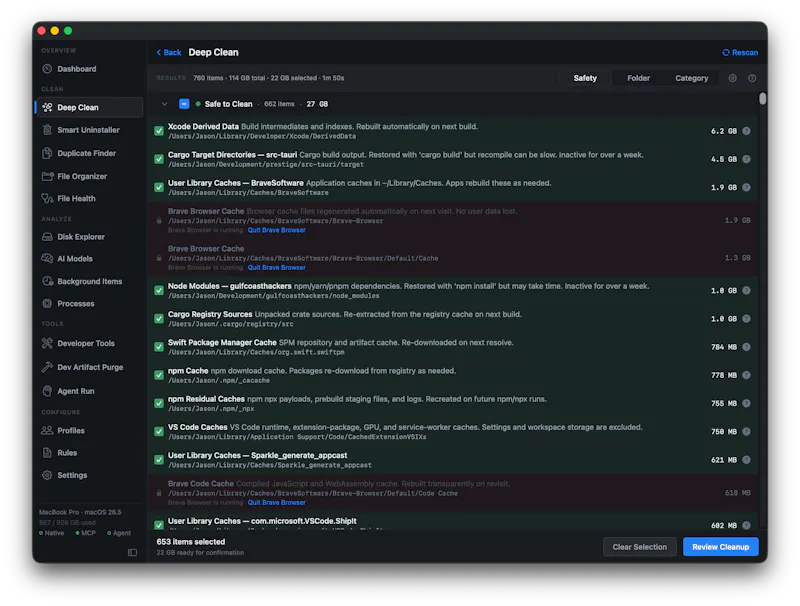800x606 pixels.
Task: Click '760 items' results summary
Action: (208, 78)
